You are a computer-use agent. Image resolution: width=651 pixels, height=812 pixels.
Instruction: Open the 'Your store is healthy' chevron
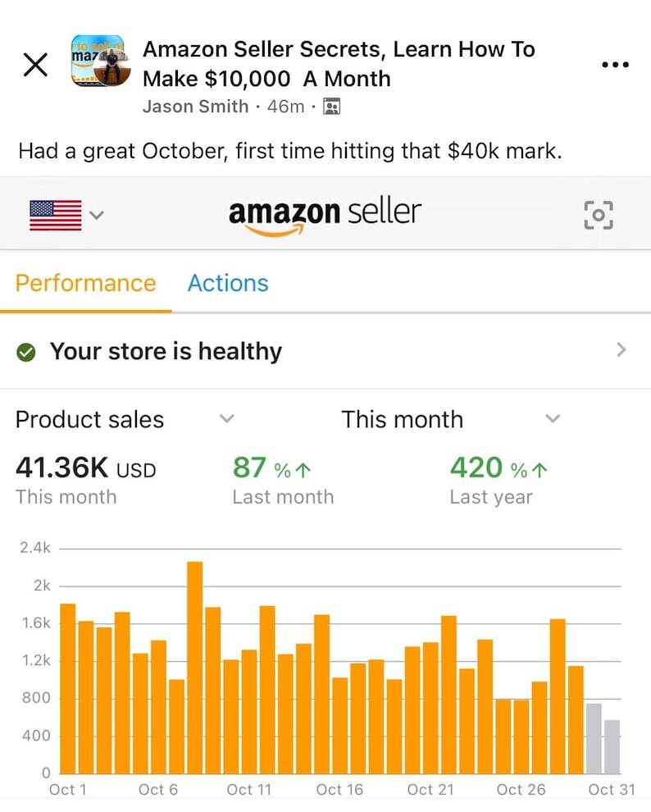621,350
